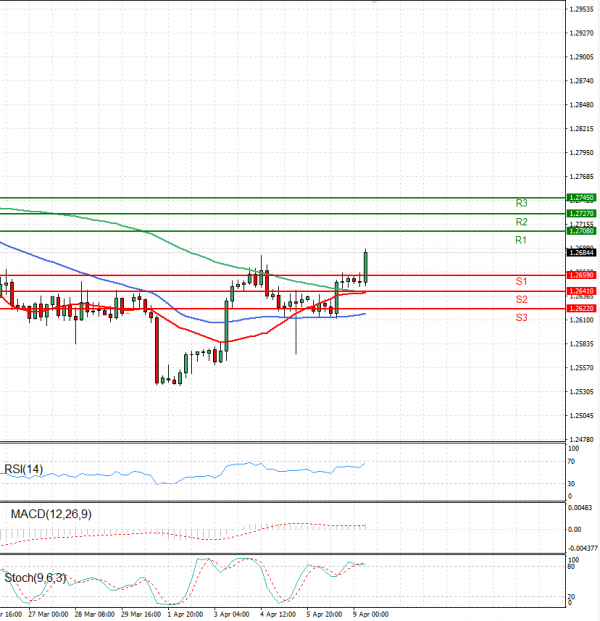The width and height of the screenshot is (600, 621).
Task: Click the MACD(12,26,9) indicator label
Action: [51, 514]
